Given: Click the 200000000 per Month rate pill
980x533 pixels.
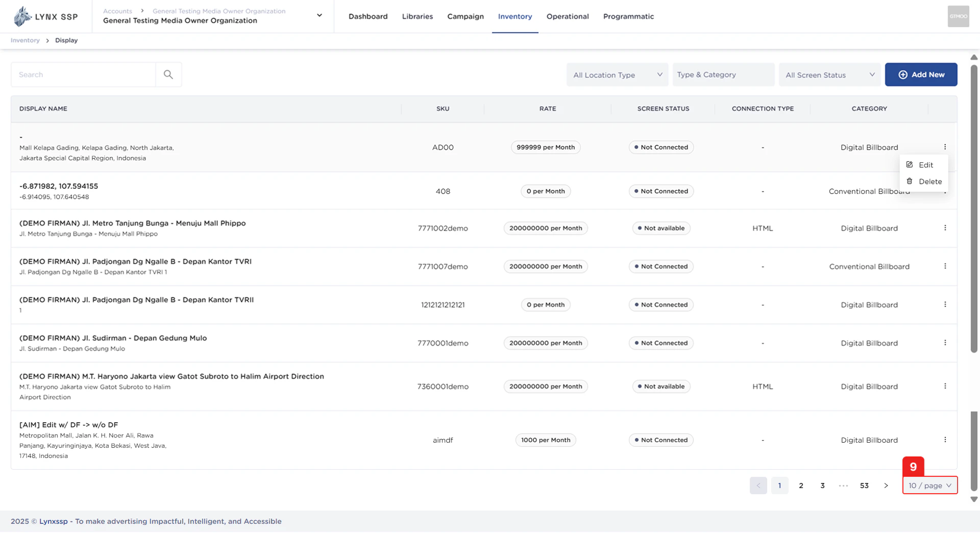Looking at the screenshot, I should point(546,228).
